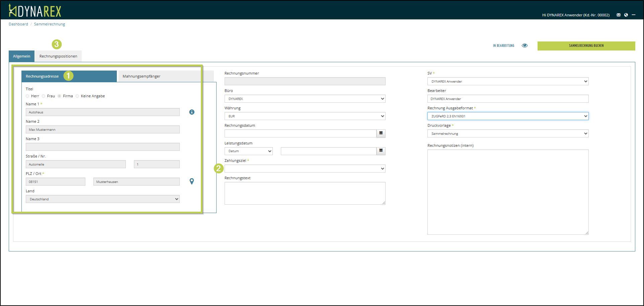Click the eye preview icon
644x306 pixels.
[x=525, y=45]
